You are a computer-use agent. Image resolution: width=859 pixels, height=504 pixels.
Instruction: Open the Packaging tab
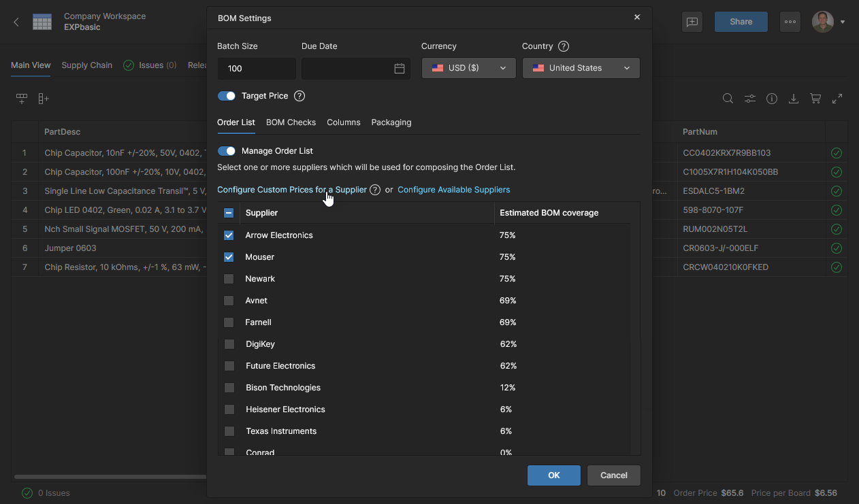(x=391, y=122)
